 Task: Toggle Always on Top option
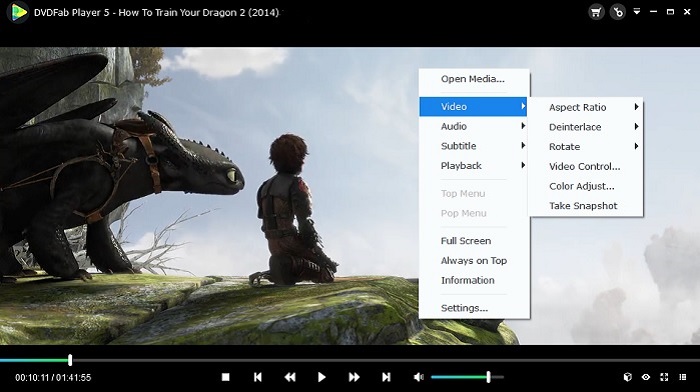[473, 260]
